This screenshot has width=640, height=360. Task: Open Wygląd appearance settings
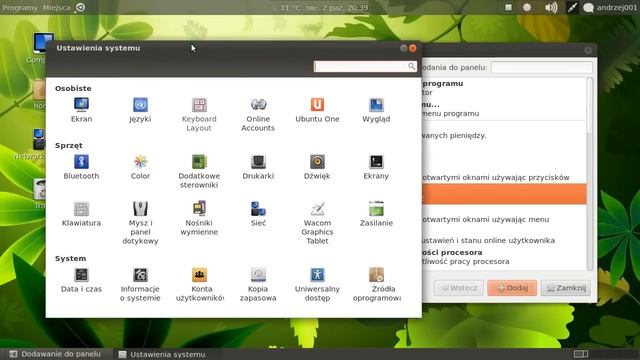coord(376,110)
